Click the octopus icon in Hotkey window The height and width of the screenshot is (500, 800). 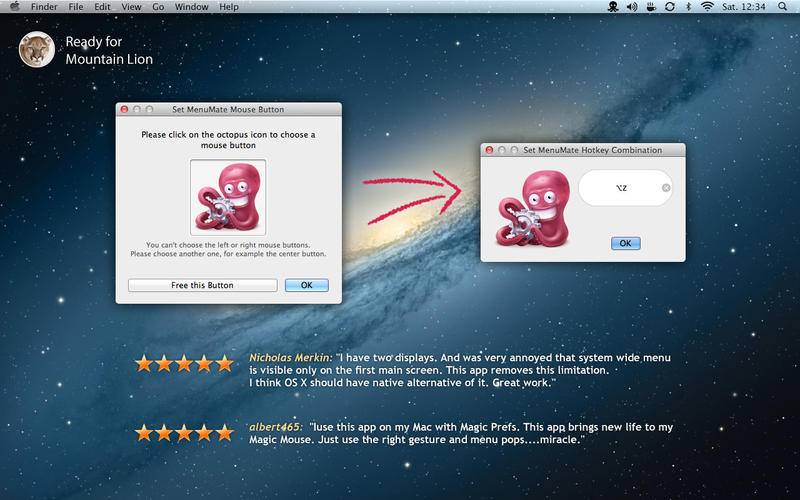tap(533, 209)
